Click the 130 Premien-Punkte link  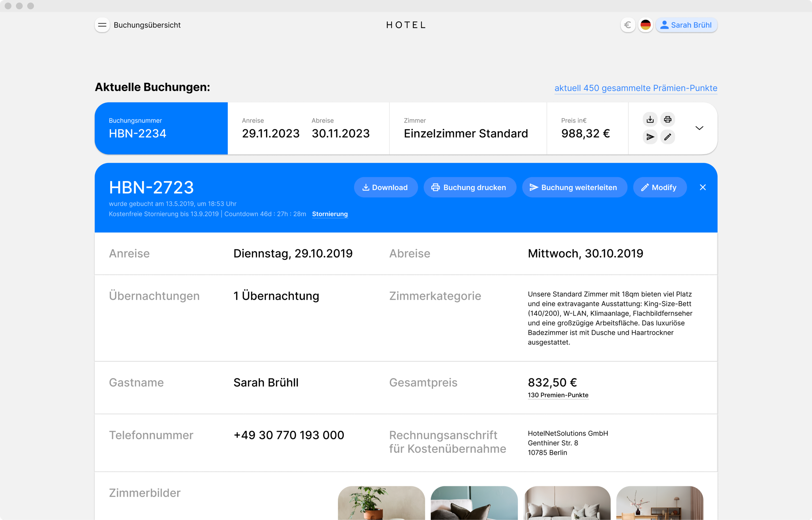pyautogui.click(x=558, y=395)
